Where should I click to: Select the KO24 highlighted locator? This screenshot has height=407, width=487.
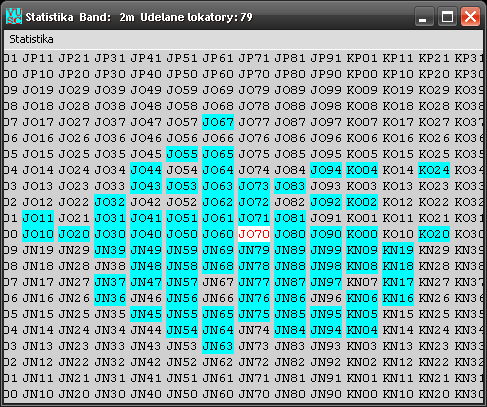[x=434, y=170]
